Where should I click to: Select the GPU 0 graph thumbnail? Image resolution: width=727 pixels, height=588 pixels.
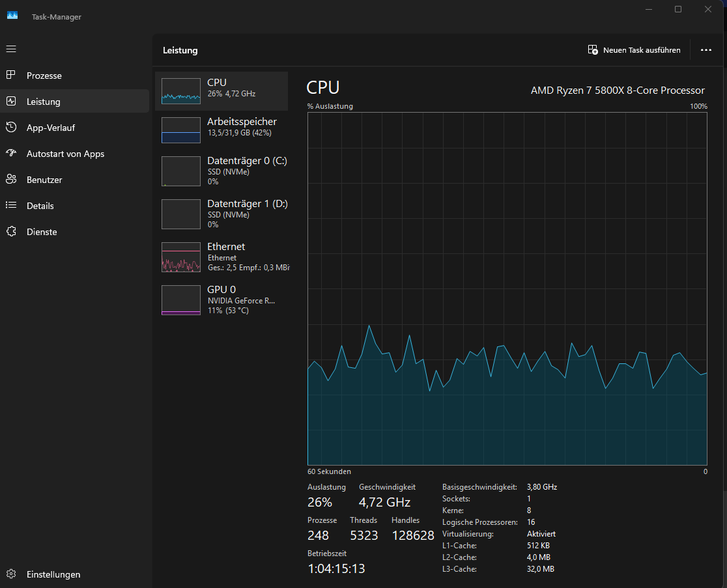(181, 300)
